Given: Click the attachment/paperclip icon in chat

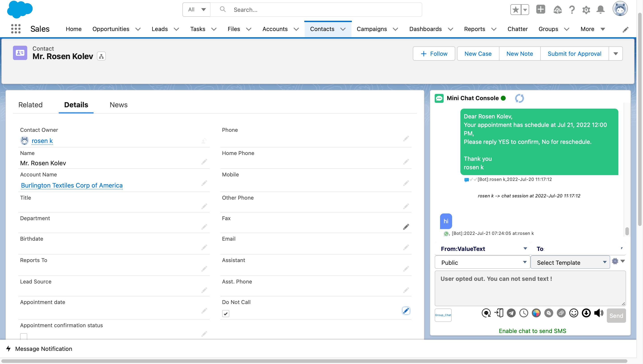Looking at the screenshot, I should tap(561, 314).
